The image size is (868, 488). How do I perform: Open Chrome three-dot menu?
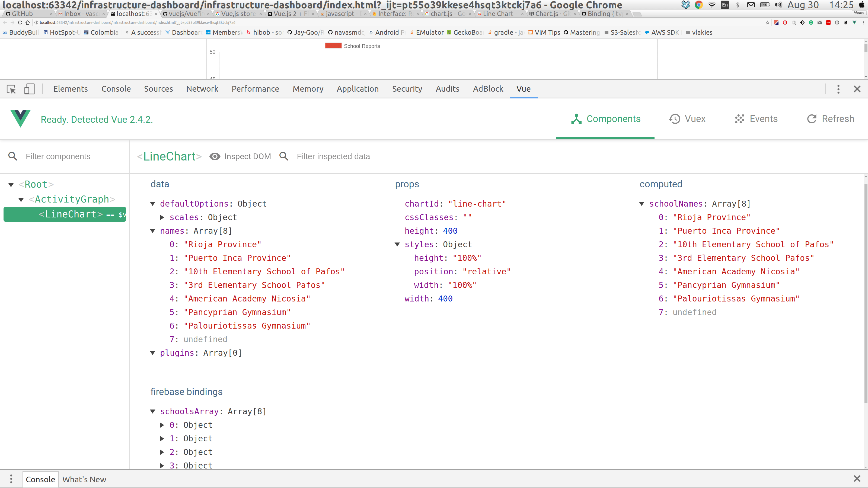click(x=863, y=23)
